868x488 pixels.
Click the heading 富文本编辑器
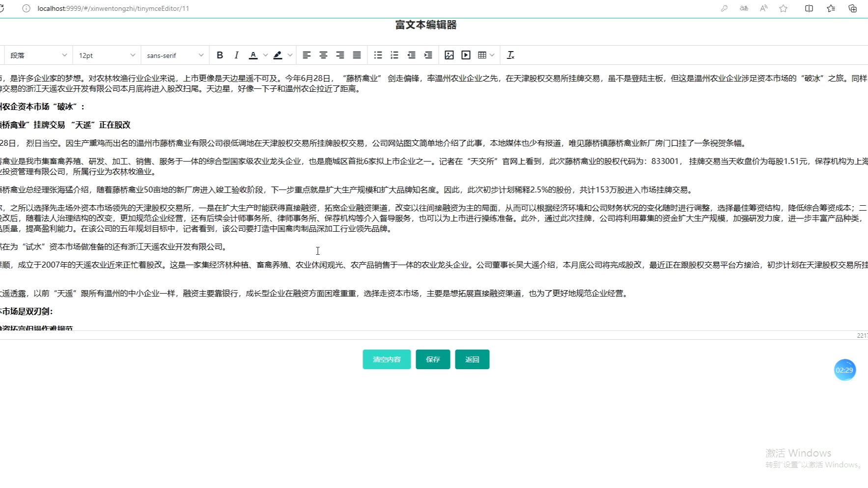(426, 25)
